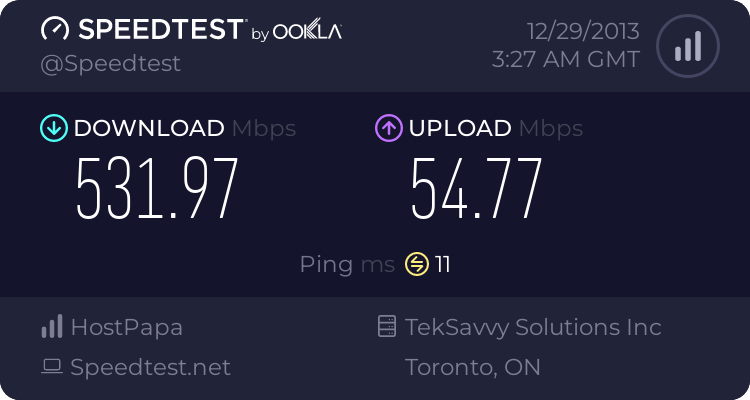Click the yellow ping icon
The width and height of the screenshot is (750, 400).
click(416, 264)
